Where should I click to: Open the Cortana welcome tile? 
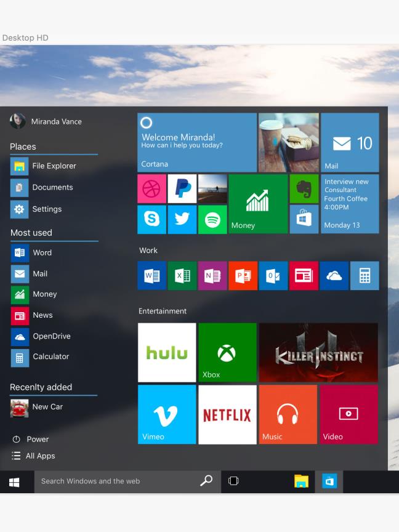(197, 142)
